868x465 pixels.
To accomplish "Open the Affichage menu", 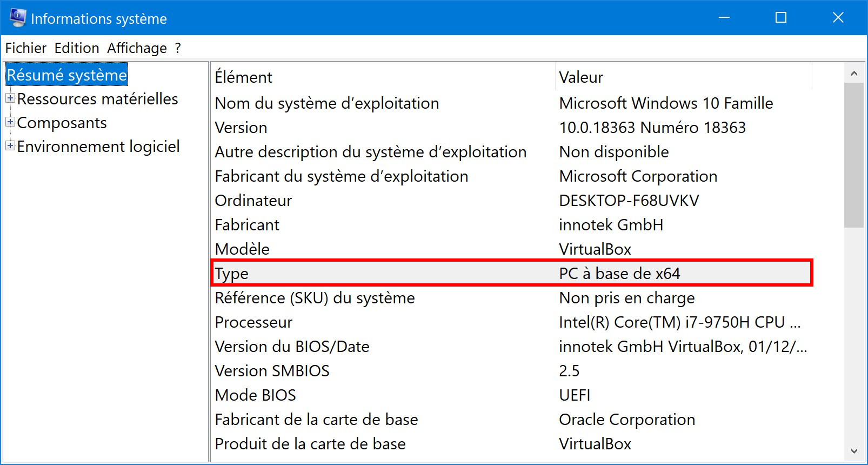I will [x=137, y=48].
